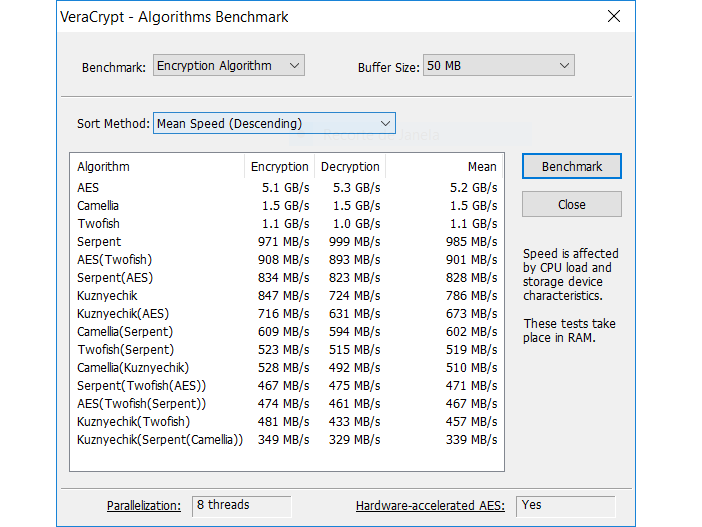This screenshot has height=527, width=702.
Task: Click the 602 MB/s mean value
Action: tap(471, 331)
